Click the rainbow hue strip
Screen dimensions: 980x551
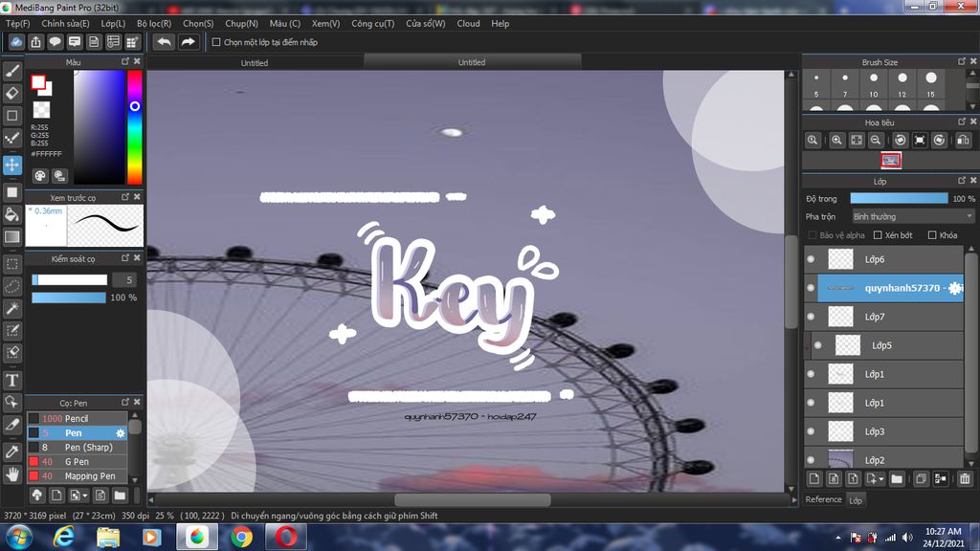134,127
